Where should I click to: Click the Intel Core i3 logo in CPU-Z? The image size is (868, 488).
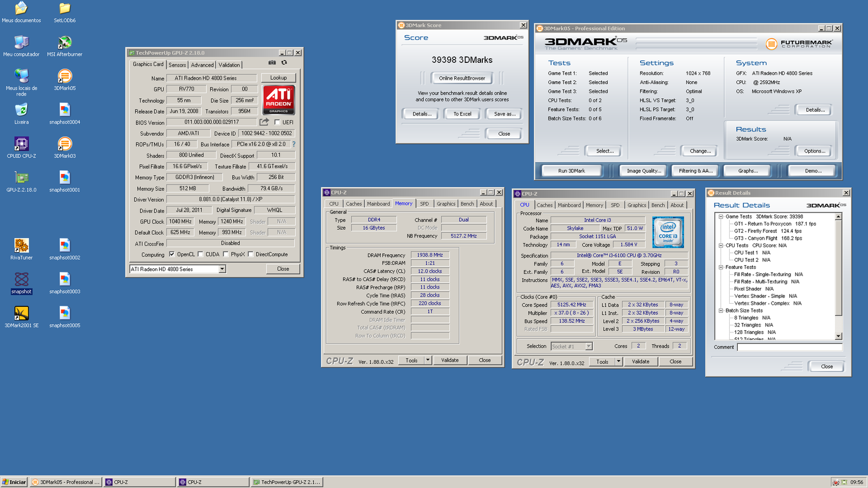667,232
